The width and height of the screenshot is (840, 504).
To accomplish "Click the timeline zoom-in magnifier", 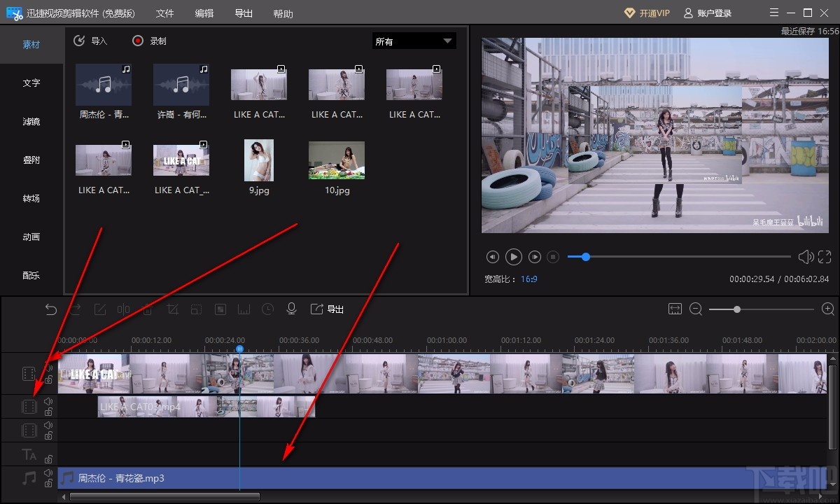I will (x=827, y=309).
